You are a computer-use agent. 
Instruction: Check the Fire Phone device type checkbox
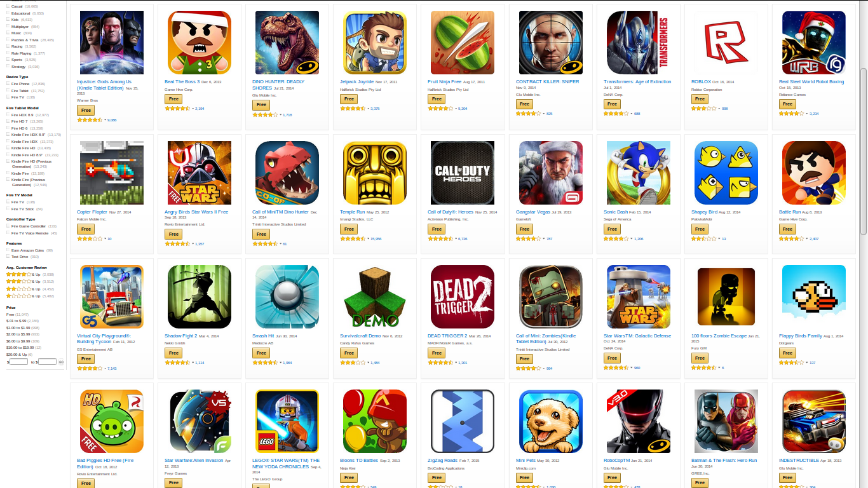[8, 84]
